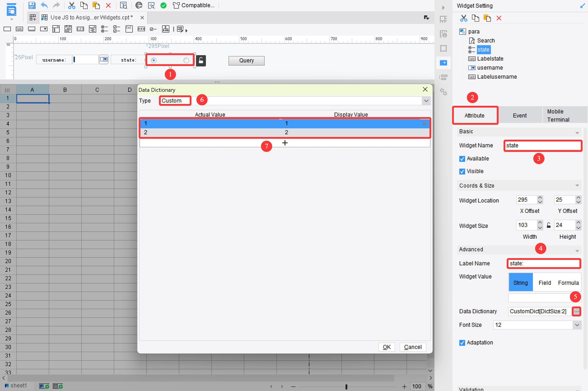
Task: Click the Query button on canvas
Action: click(x=246, y=61)
